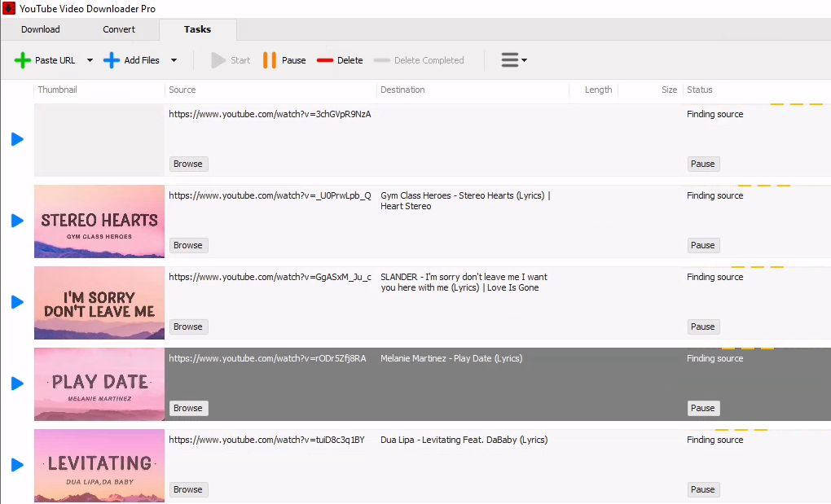Click play arrow for Stereo Hearts task

(17, 221)
